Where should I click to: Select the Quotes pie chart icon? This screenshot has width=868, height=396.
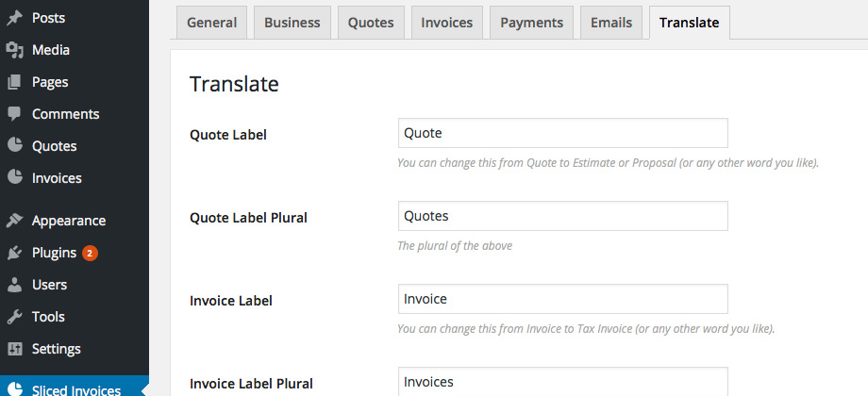click(15, 145)
